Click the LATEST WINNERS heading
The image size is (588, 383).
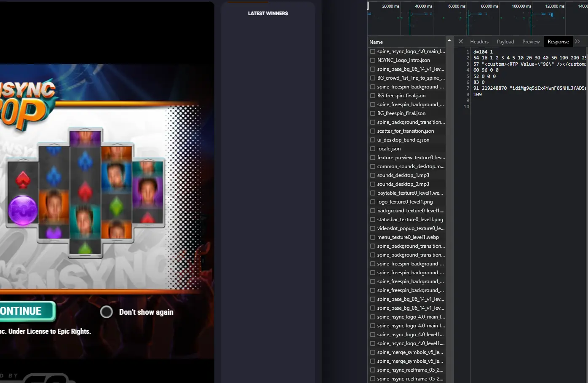tap(268, 13)
